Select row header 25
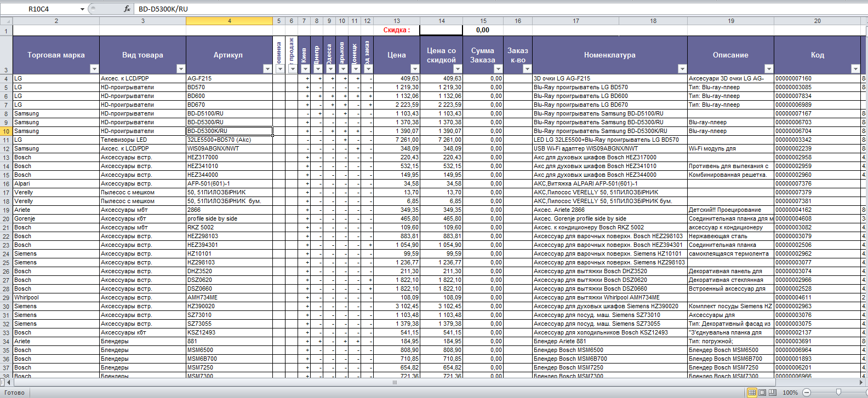Viewport: 868px width, 398px height. tap(6, 263)
